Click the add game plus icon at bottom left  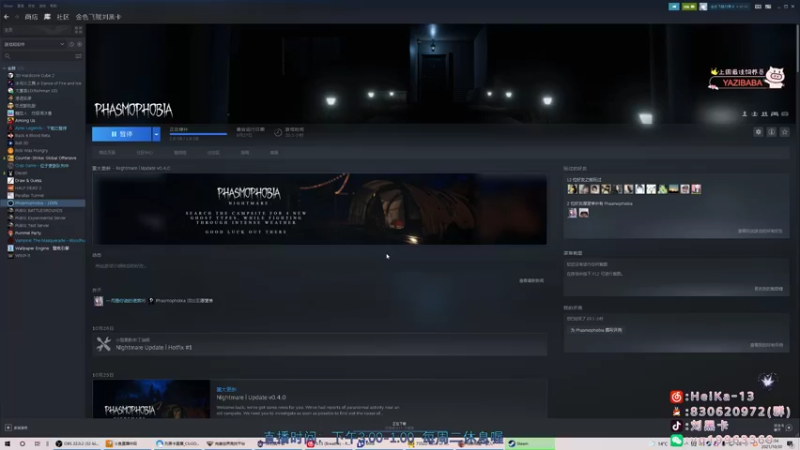click(8, 428)
